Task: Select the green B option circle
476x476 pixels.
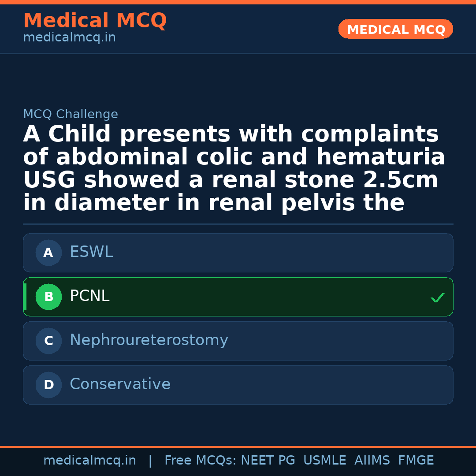Action: pyautogui.click(x=48, y=297)
